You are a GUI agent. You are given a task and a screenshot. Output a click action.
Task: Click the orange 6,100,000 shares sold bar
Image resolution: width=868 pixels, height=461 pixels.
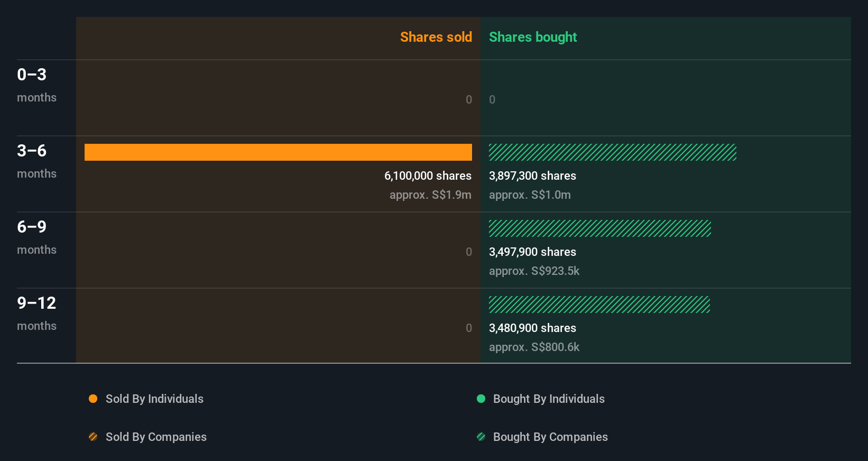tap(278, 152)
